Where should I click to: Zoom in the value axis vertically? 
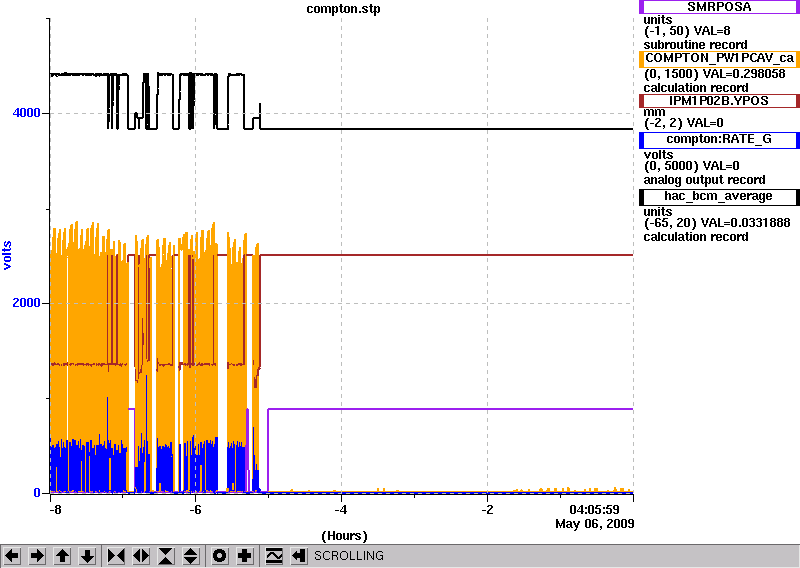click(166, 555)
